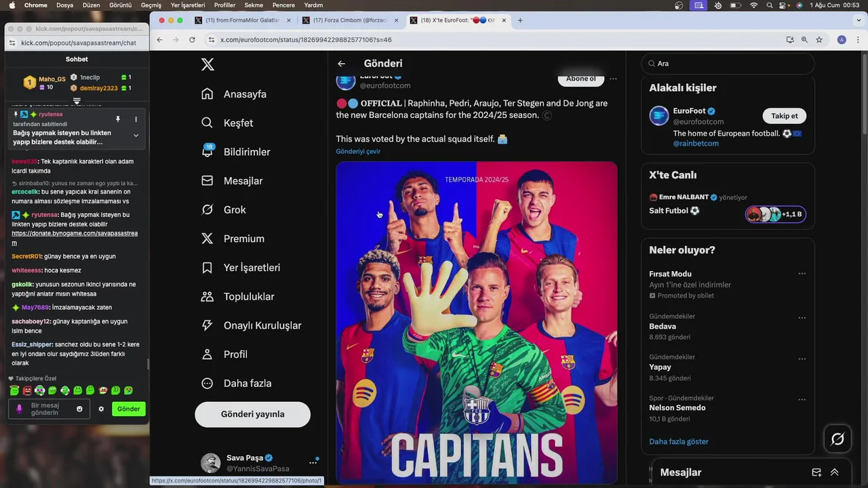Image resolution: width=868 pixels, height=488 pixels.
Task: Open pinned message three-dot menu
Action: 136,119
